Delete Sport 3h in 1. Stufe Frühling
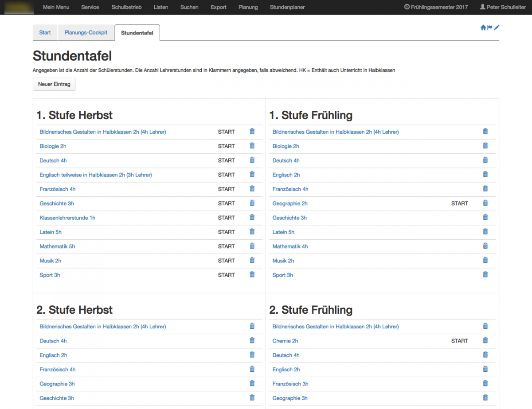This screenshot has width=532, height=409. click(x=485, y=275)
